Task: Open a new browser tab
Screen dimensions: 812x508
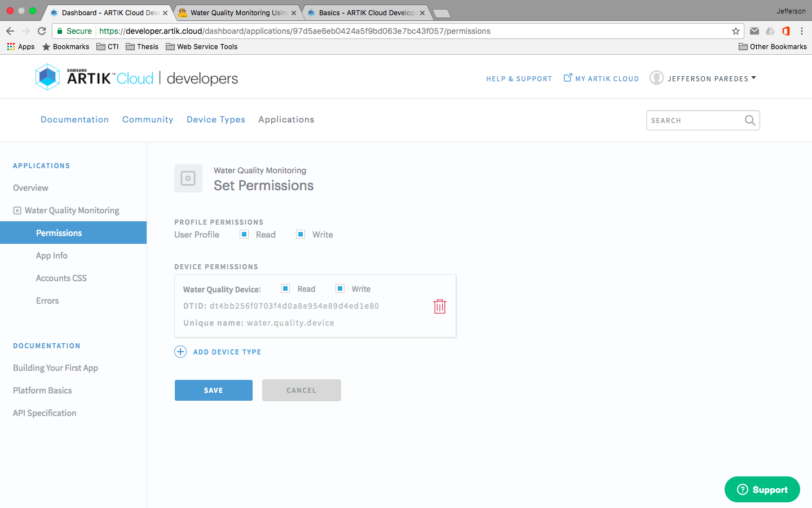Action: 442,13
